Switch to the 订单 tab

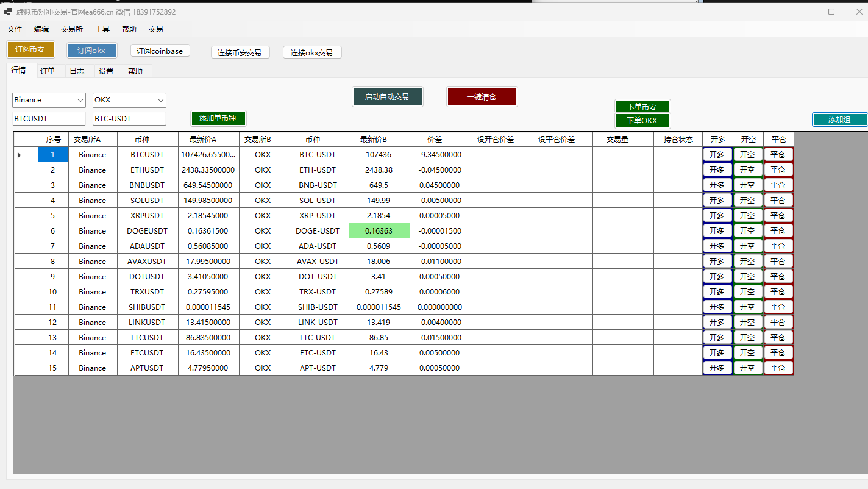click(48, 71)
